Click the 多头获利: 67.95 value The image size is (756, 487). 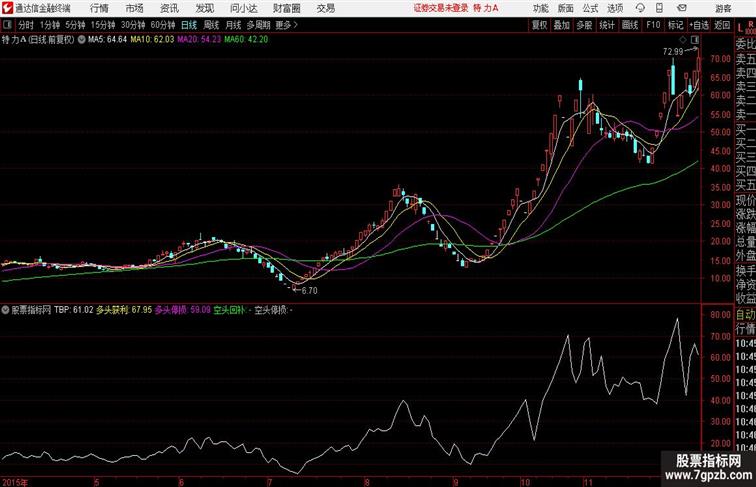tap(124, 310)
